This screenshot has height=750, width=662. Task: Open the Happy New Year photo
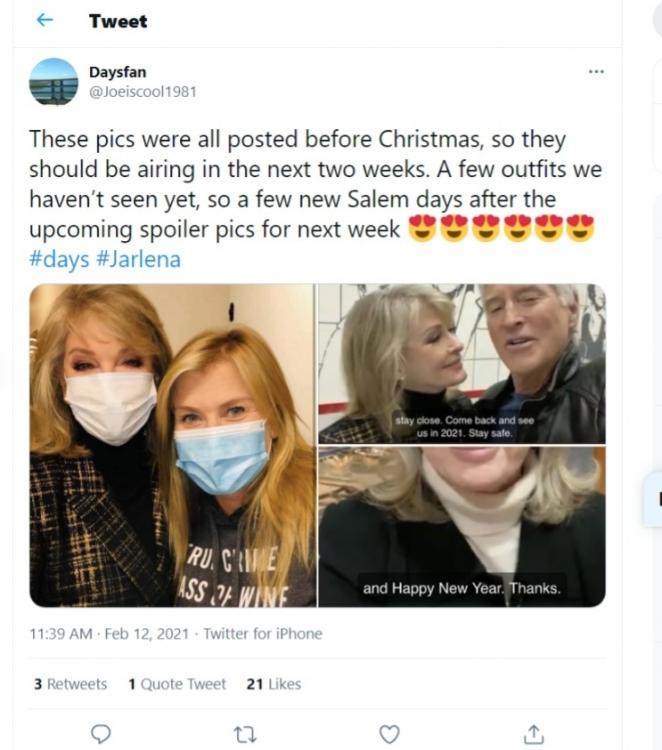point(461,527)
